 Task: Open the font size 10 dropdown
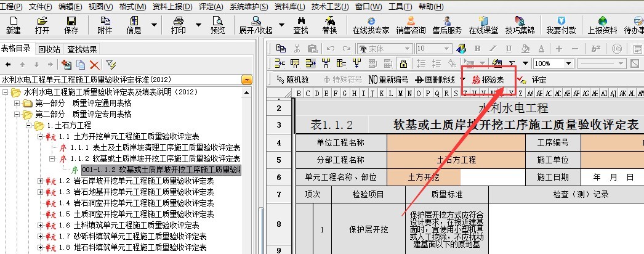[x=448, y=49]
